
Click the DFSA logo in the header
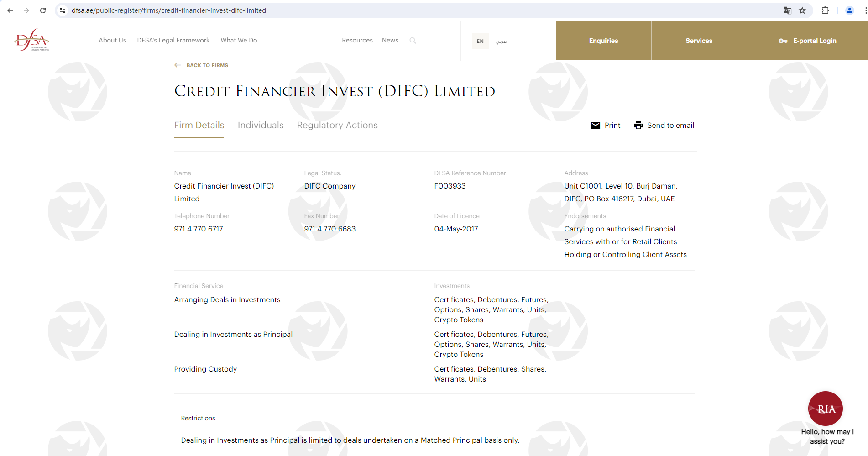(x=32, y=40)
